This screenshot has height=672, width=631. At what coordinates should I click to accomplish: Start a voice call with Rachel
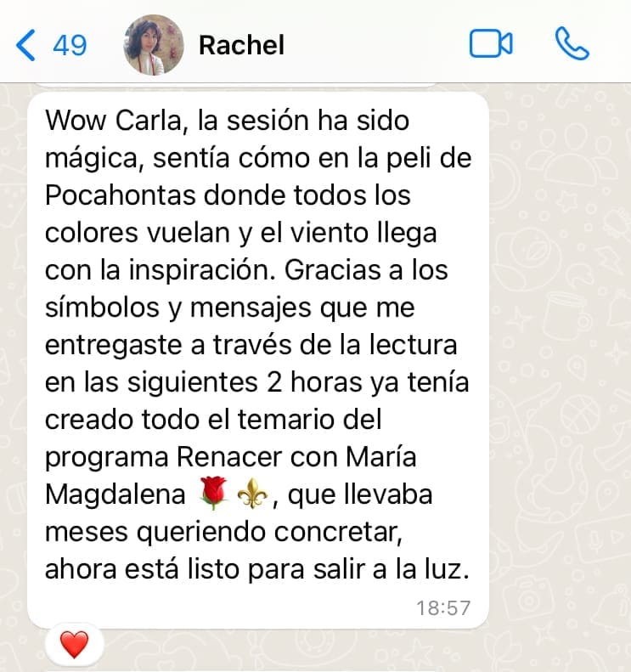pyautogui.click(x=572, y=43)
